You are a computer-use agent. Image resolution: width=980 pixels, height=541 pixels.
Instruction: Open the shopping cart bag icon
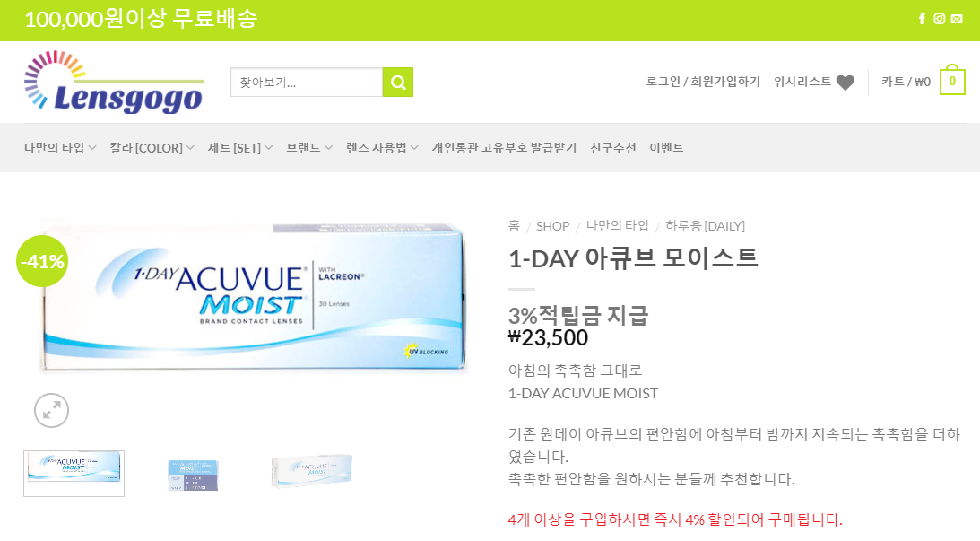[x=952, y=80]
